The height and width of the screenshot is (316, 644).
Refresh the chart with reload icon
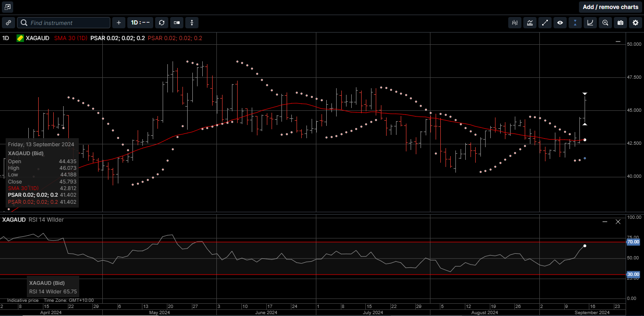(x=162, y=23)
